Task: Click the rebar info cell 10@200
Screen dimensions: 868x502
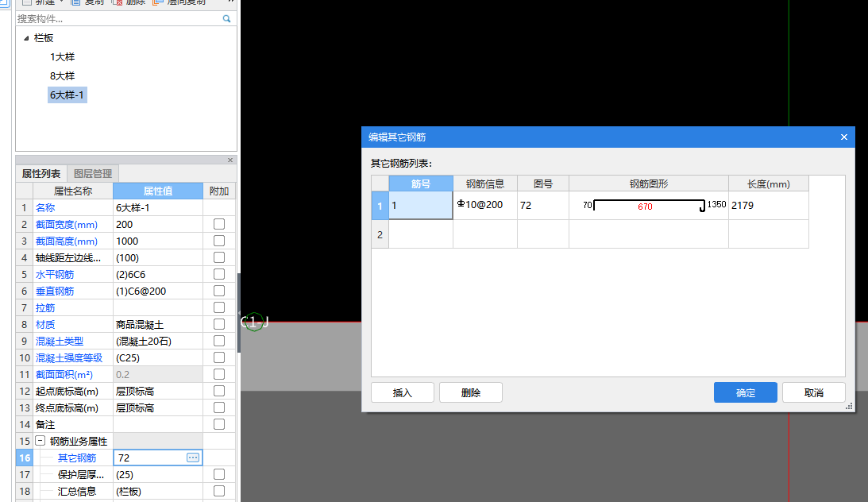Action: point(485,206)
